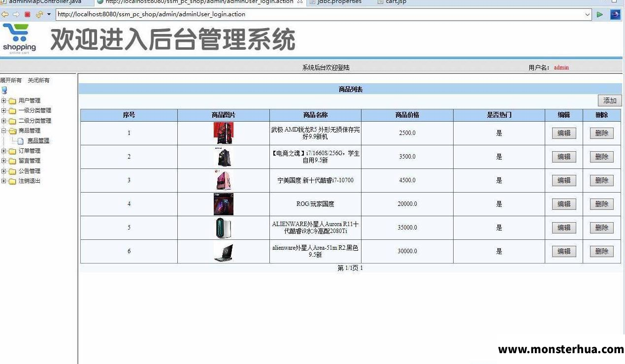Screen dimensions: 625x364
Task: Click the alienware Area-51m laptop thumbnail
Action: (224, 251)
